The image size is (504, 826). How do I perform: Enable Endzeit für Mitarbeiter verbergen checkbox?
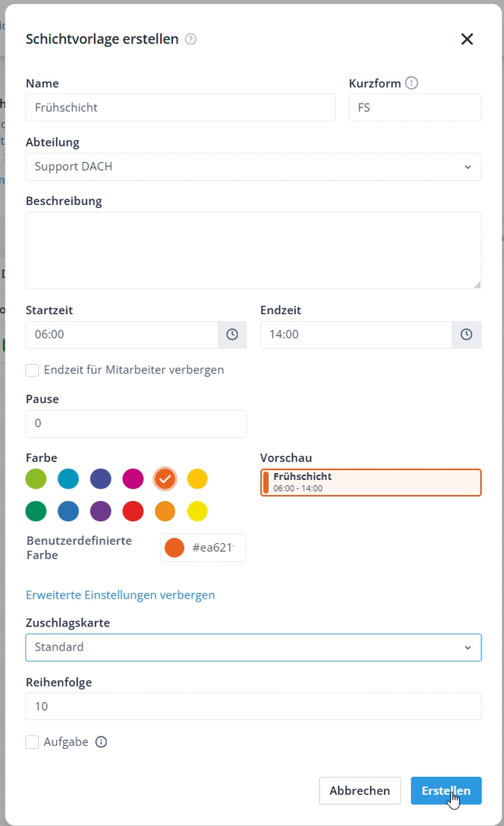[32, 370]
